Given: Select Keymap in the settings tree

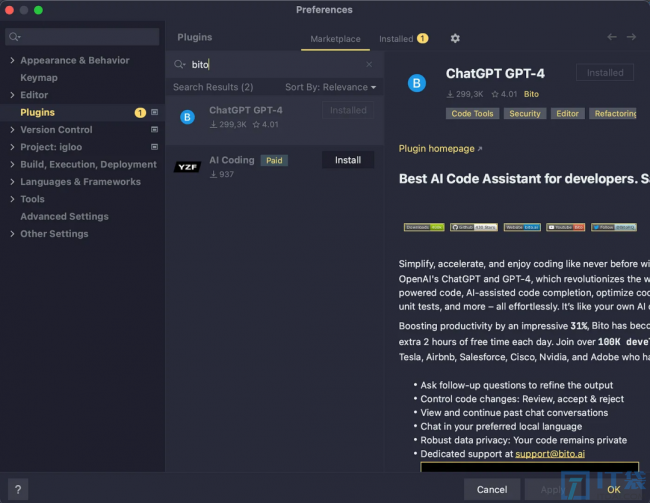Looking at the screenshot, I should tap(39, 78).
